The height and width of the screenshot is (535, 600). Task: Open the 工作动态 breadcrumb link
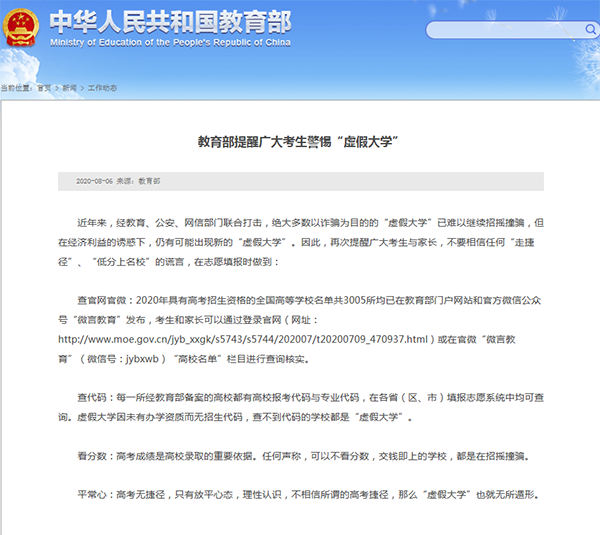click(102, 88)
